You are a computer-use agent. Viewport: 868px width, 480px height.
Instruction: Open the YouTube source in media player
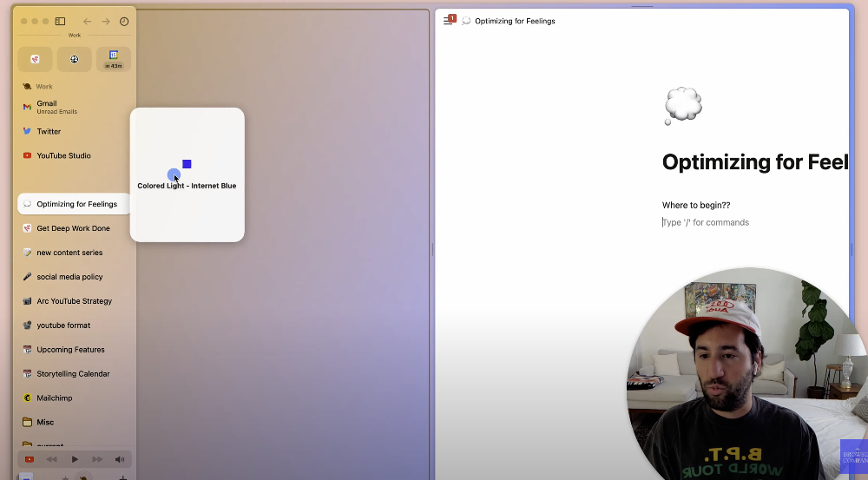tap(30, 459)
